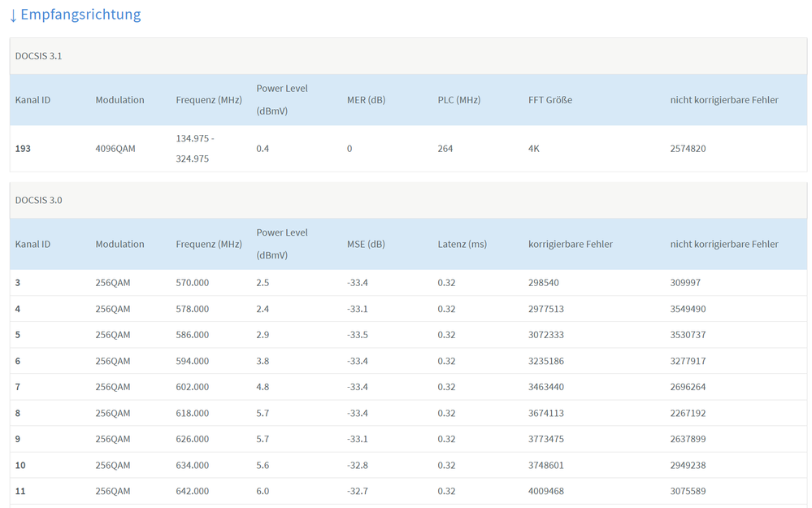This screenshot has width=812, height=508.
Task: Click the down arrow beside Empfangsrichtung
Action: point(13,15)
